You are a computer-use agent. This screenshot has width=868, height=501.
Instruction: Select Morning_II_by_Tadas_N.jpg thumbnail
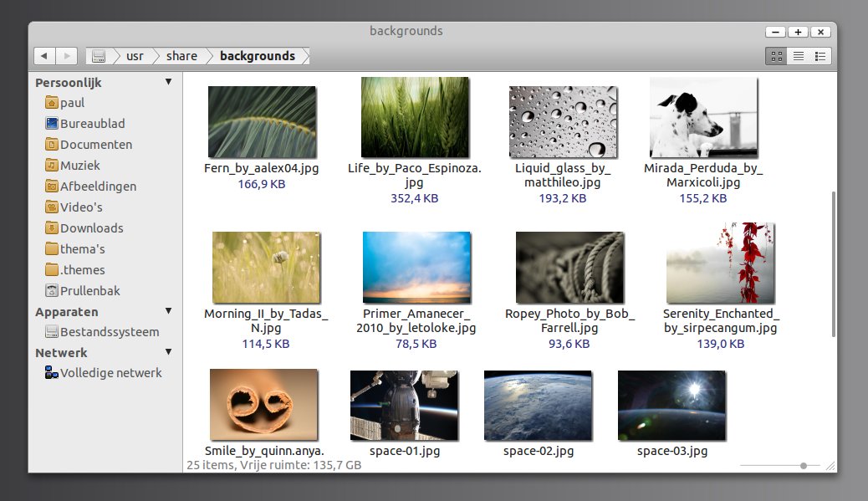tap(266, 268)
